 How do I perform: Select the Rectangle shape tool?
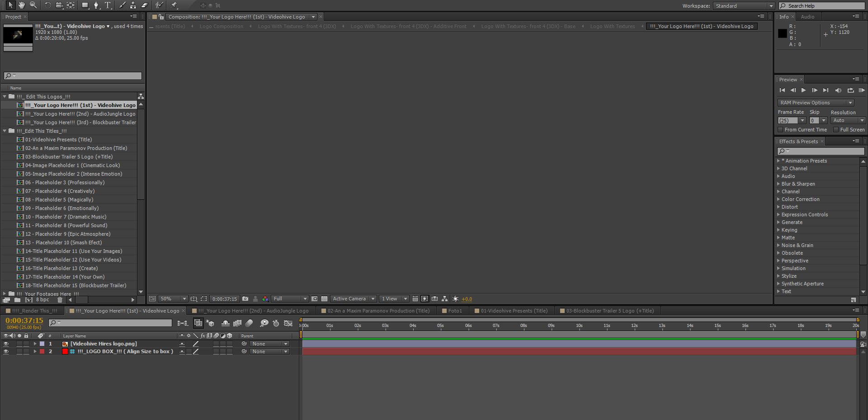tap(85, 5)
